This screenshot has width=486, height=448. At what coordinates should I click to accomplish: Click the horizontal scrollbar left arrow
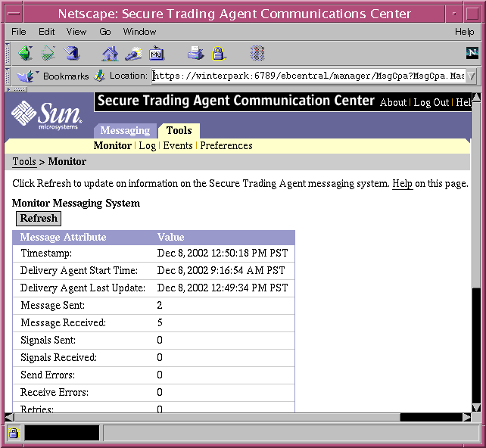point(10,417)
